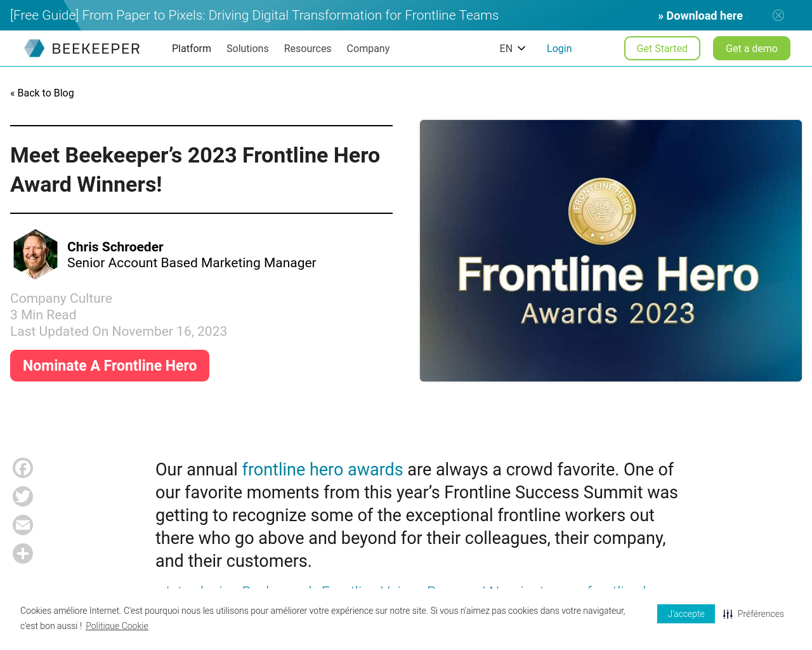Open the Solutions menu
This screenshot has width=812, height=650.
click(247, 48)
